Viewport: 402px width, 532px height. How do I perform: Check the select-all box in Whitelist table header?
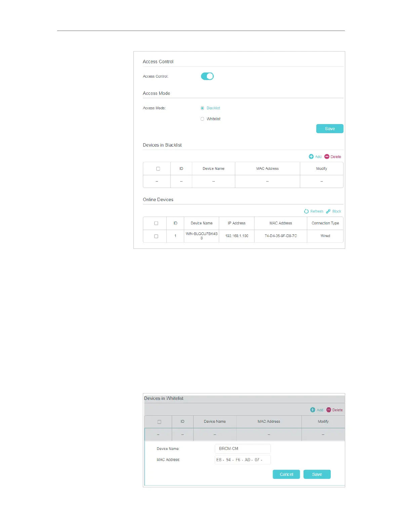pos(159,422)
